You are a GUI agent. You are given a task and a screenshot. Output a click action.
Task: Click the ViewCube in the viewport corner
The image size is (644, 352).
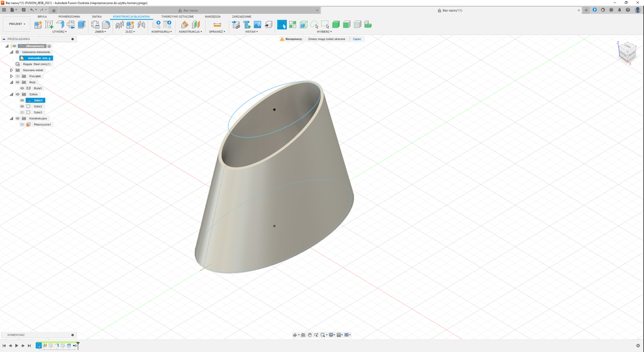[626, 51]
